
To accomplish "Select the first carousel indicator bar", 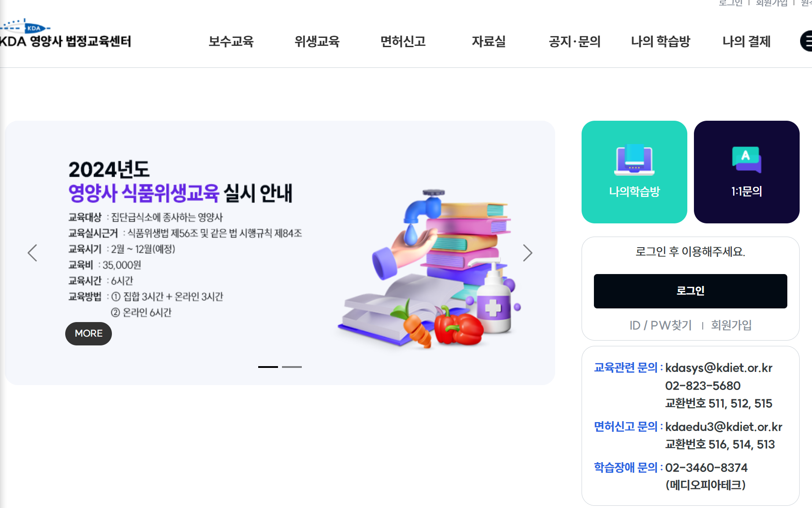I will click(268, 367).
